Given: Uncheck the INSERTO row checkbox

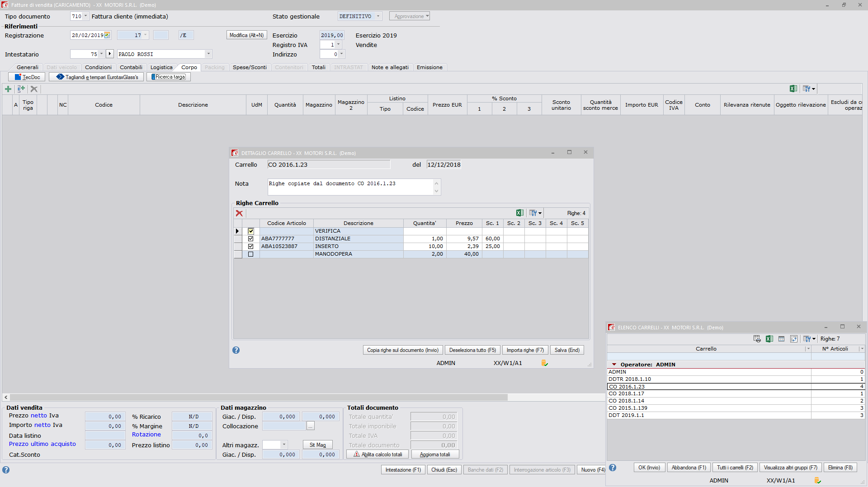Looking at the screenshot, I should click(251, 247).
